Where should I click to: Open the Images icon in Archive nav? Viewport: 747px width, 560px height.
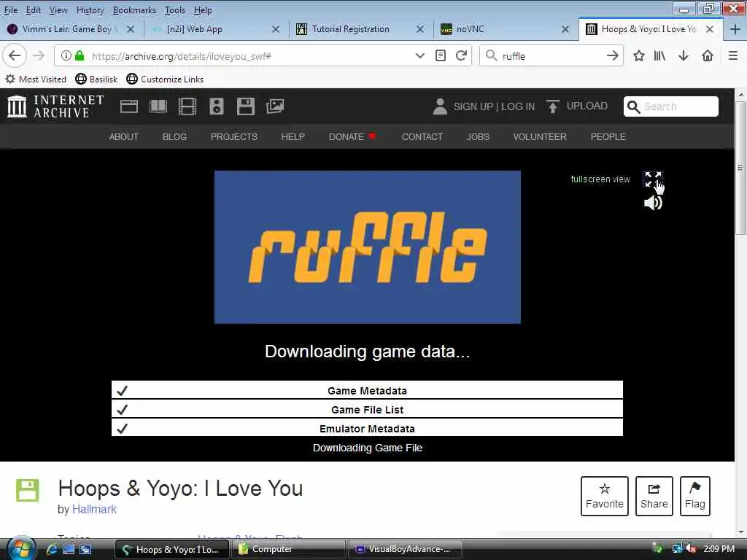(275, 106)
